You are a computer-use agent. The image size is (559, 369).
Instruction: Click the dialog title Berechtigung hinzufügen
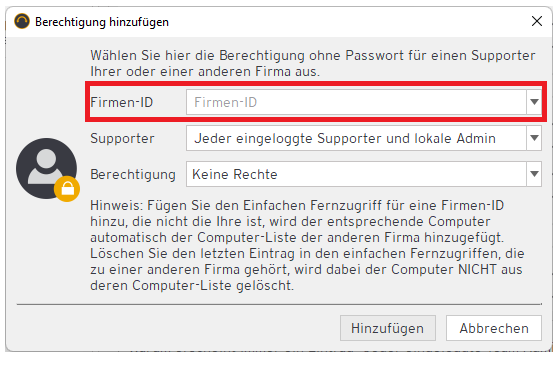click(x=102, y=22)
